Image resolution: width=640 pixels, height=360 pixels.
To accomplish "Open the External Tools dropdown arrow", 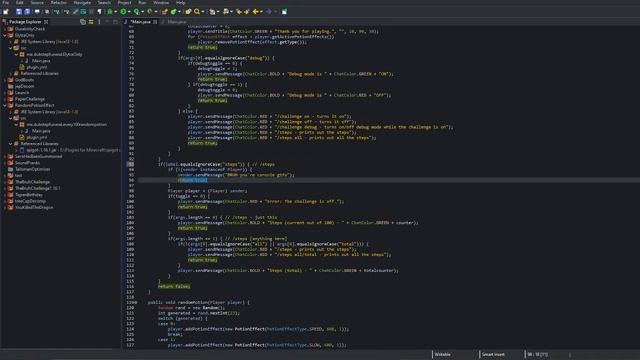I will [x=156, y=12].
